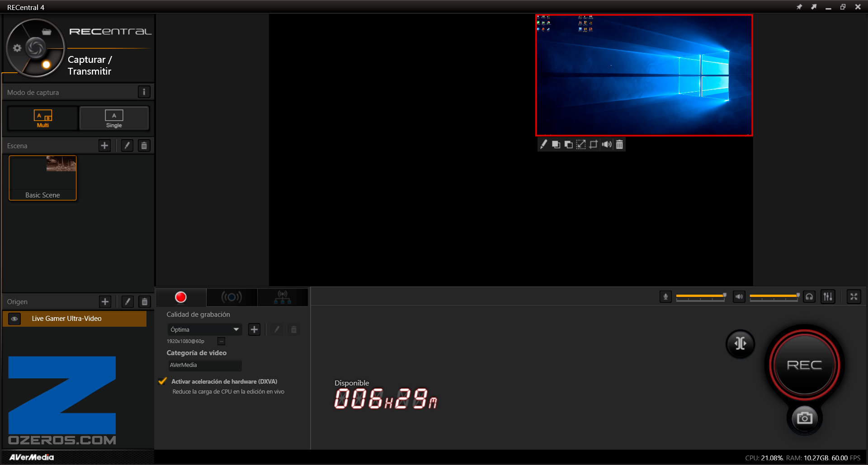Open the recording tab with red dot
This screenshot has height=465, width=868.
(x=181, y=297)
